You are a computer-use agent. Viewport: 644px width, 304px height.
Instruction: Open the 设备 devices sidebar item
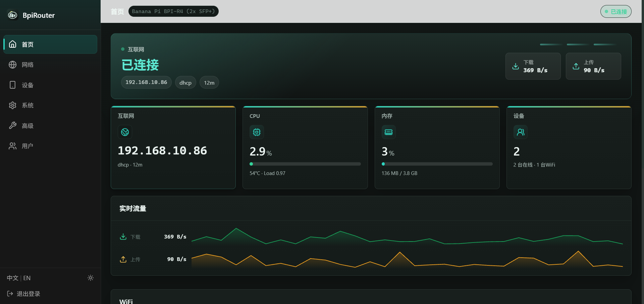(x=50, y=85)
